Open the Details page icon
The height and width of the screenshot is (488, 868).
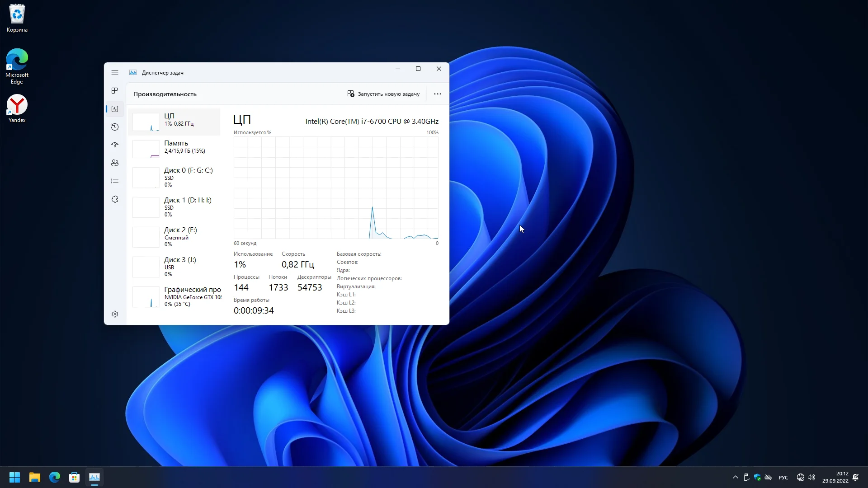click(115, 181)
